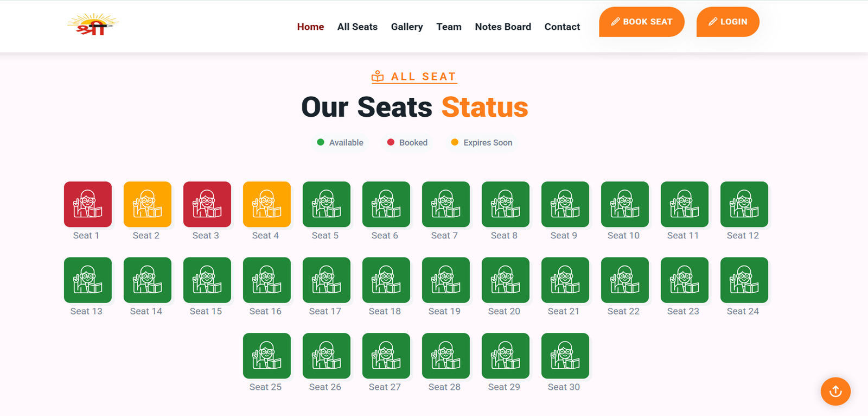
Task: Open the Team page link
Action: tap(449, 27)
